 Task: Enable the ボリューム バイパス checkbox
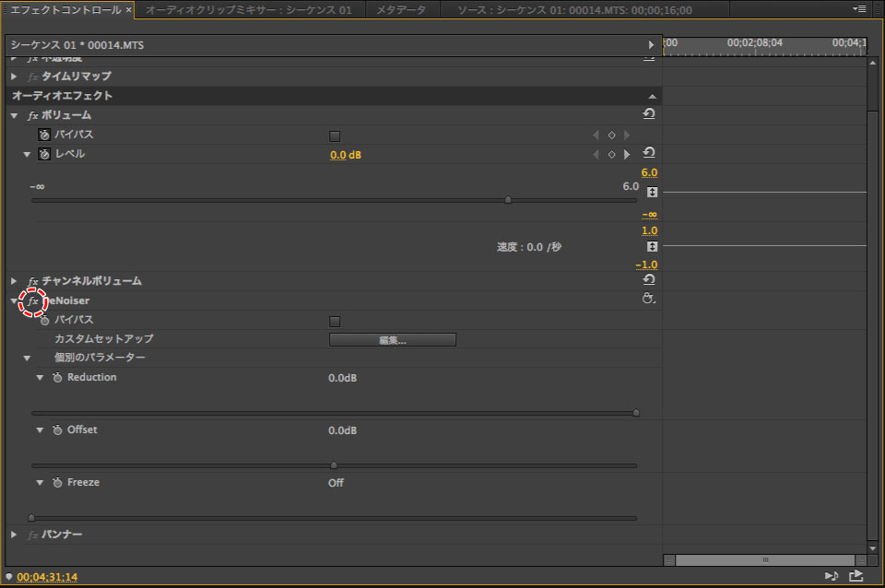point(335,135)
